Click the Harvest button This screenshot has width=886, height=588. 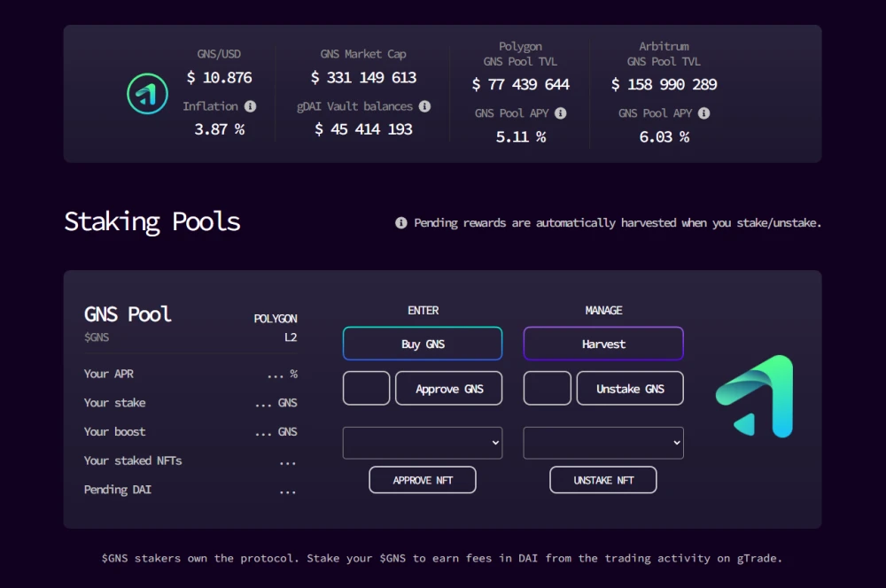603,344
